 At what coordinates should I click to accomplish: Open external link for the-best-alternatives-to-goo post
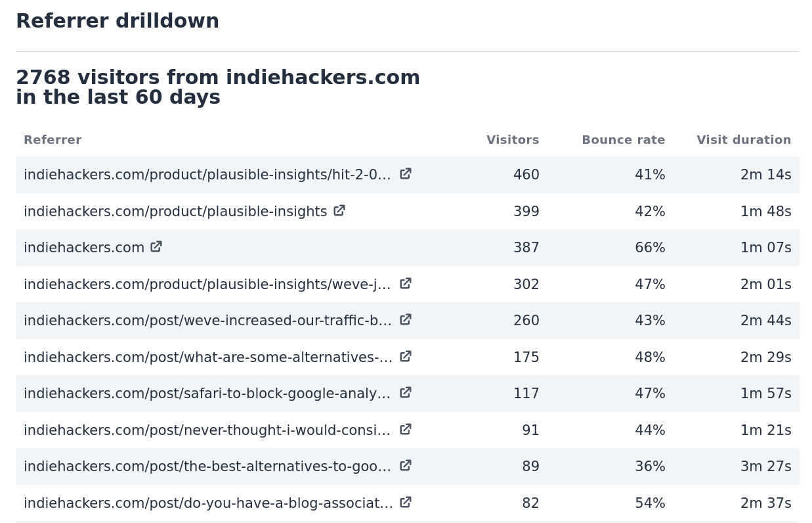pos(405,465)
